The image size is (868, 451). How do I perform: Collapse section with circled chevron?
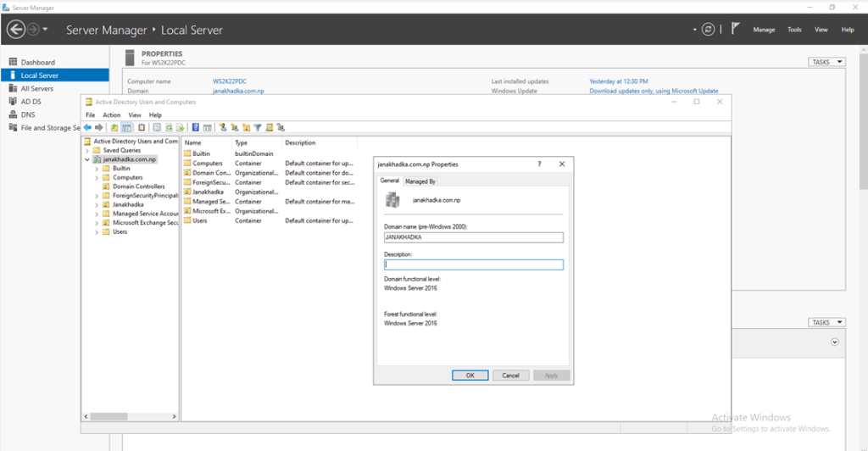tap(835, 342)
